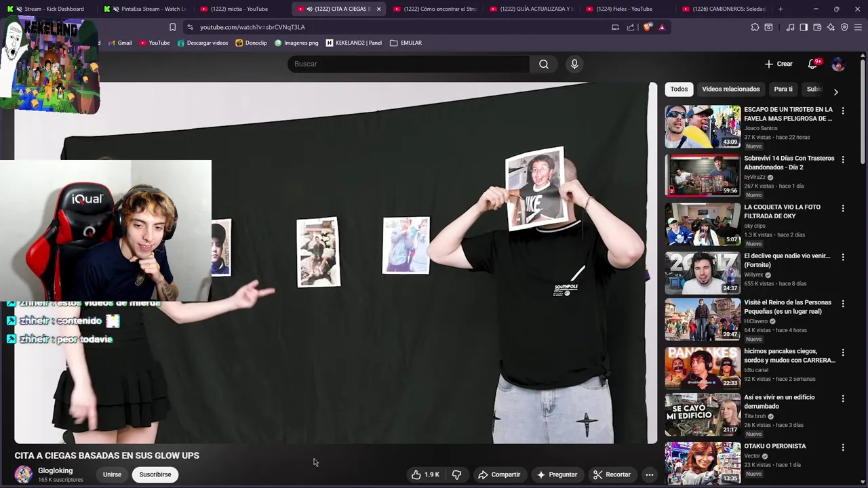Viewport: 868px width, 488px height.
Task: Activate voice search microphone icon
Action: click(x=574, y=64)
